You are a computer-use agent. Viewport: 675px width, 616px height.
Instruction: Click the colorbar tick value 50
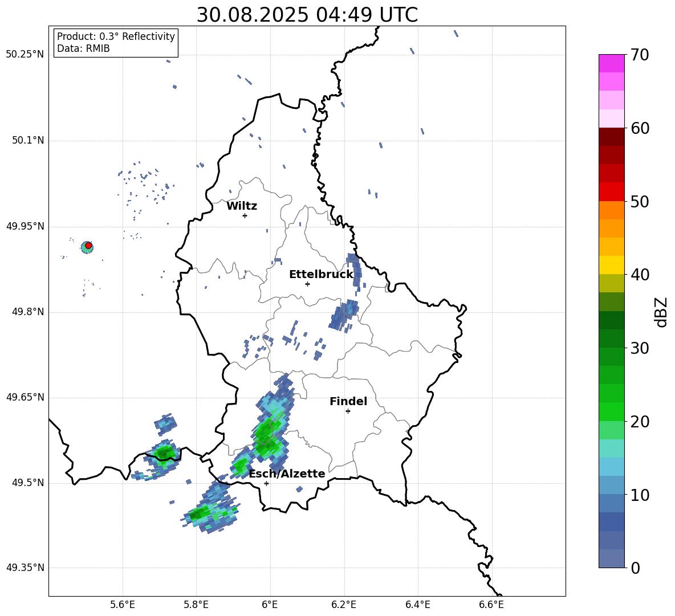click(x=640, y=201)
